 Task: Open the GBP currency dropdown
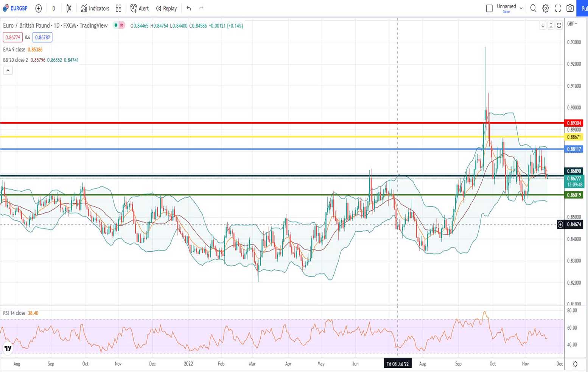click(x=572, y=24)
